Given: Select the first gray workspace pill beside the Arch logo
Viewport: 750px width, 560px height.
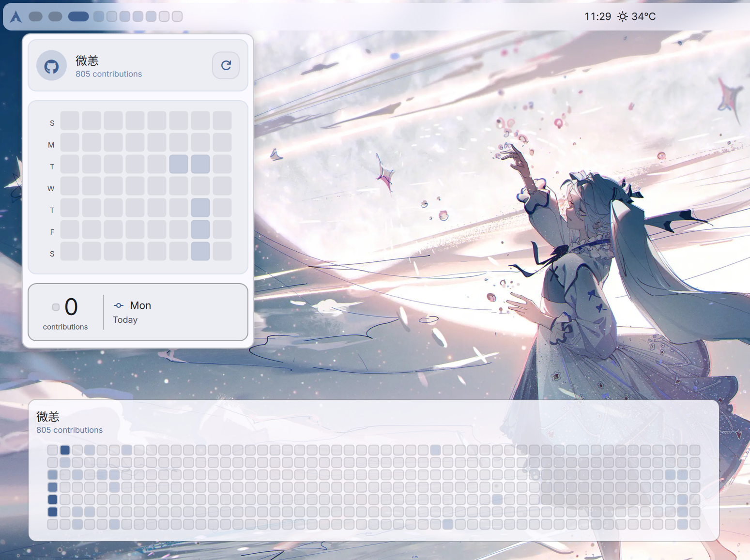Looking at the screenshot, I should (35, 16).
